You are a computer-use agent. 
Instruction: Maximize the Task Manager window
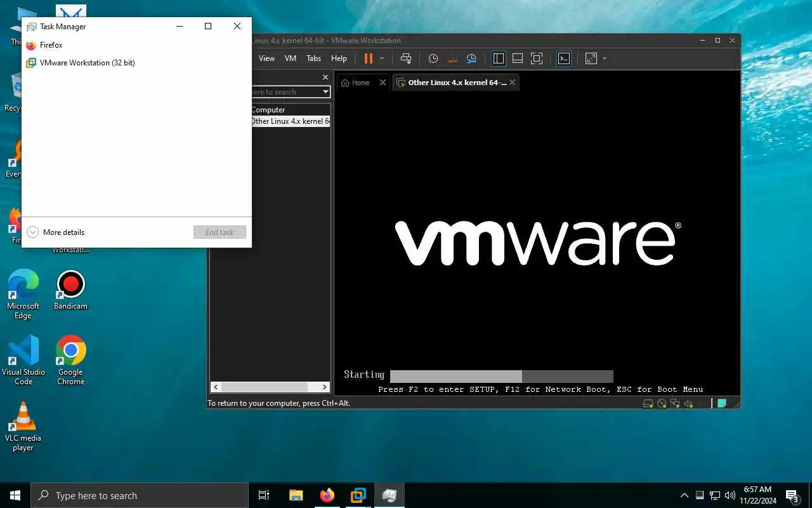(x=208, y=26)
